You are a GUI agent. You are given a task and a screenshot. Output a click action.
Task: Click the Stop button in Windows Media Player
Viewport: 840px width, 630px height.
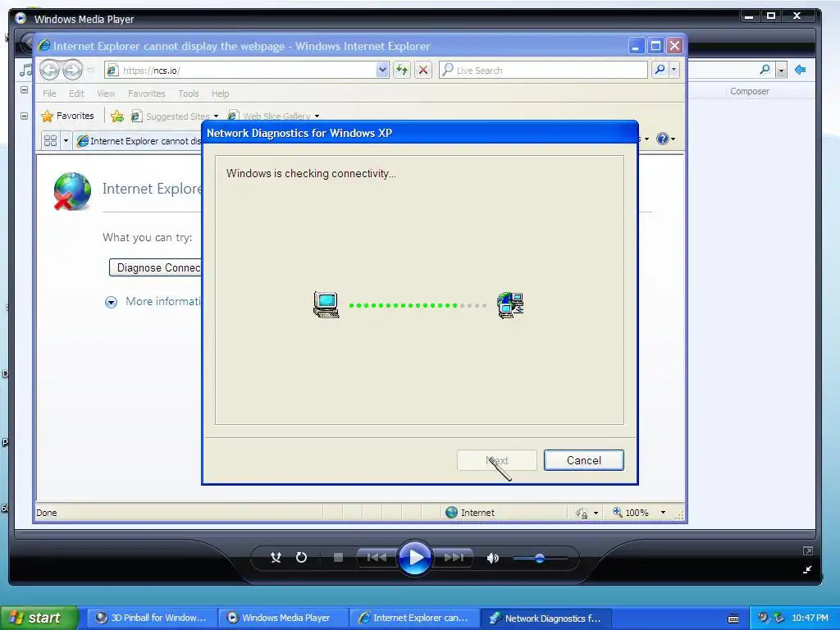338,558
